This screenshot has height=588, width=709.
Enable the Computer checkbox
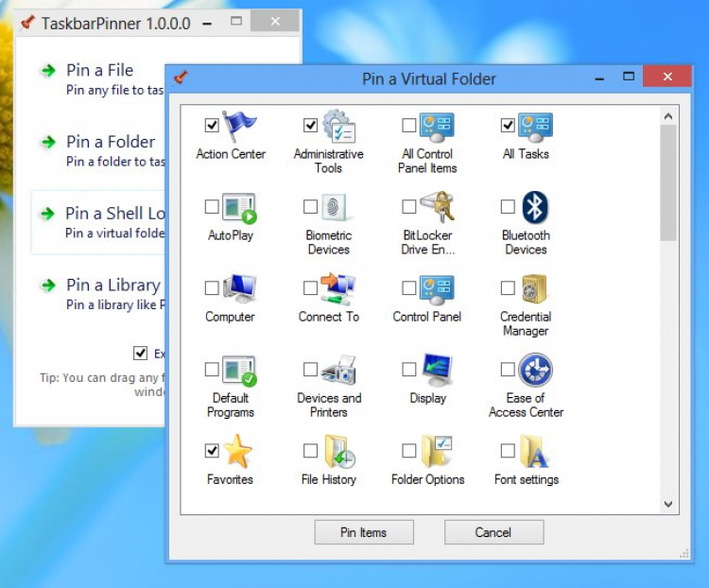(x=212, y=287)
